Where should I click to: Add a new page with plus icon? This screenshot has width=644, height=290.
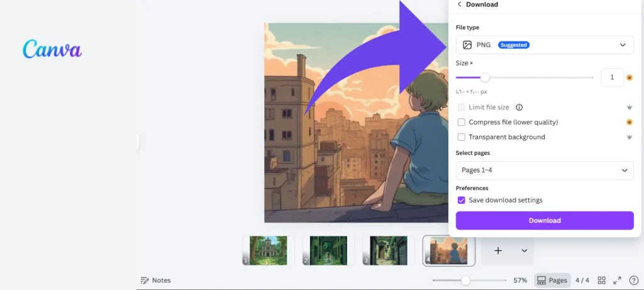[x=498, y=250]
